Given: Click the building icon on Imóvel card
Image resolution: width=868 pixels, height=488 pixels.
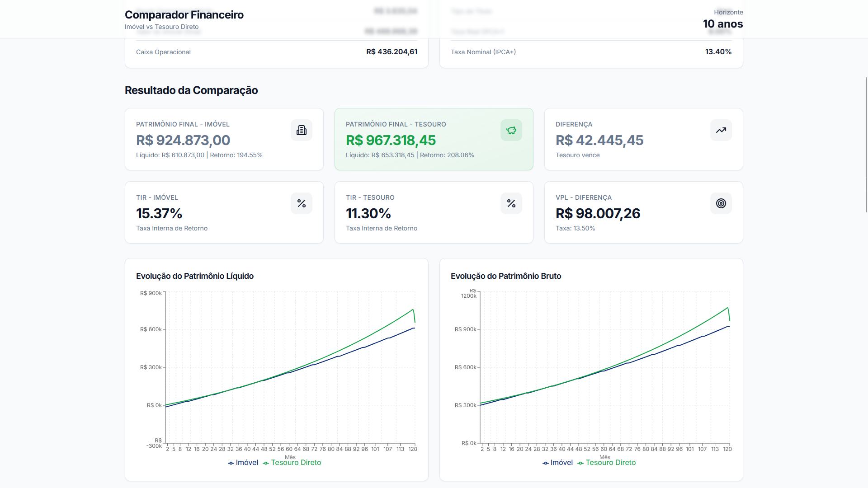Looking at the screenshot, I should 302,130.
